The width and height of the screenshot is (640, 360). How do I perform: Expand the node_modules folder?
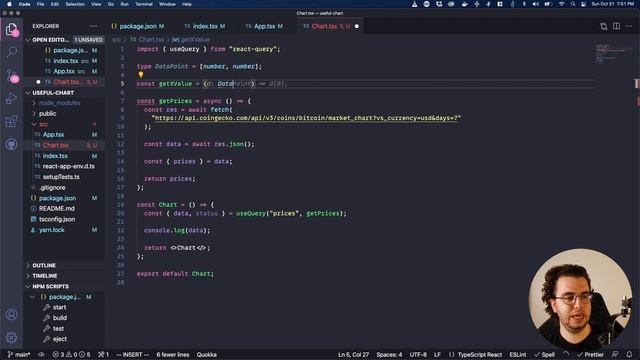pyautogui.click(x=59, y=103)
